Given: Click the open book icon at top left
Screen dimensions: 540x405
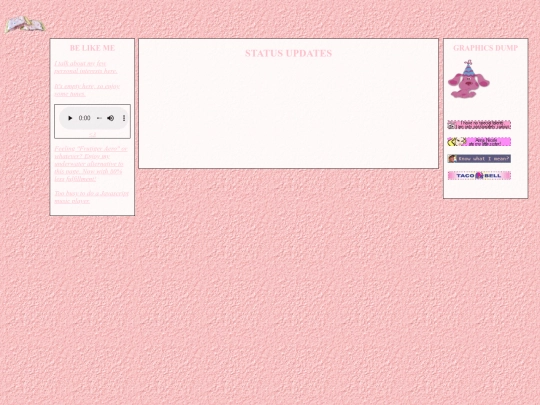Looking at the screenshot, I should click(x=25, y=24).
